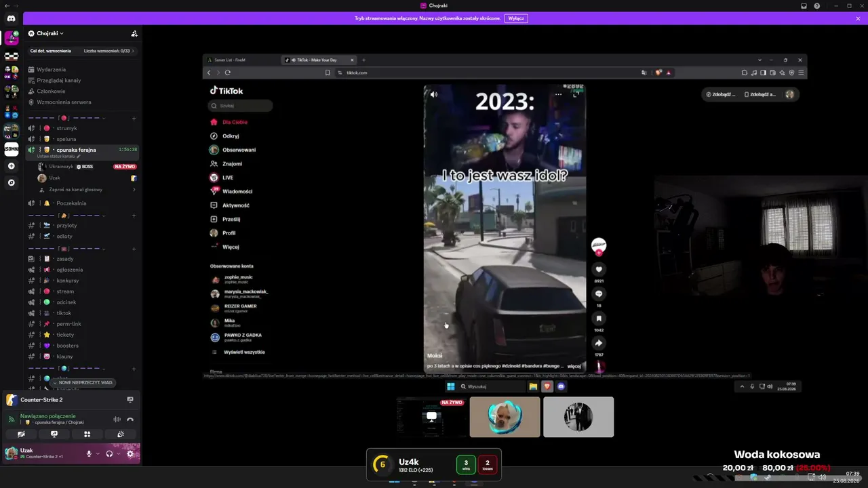Open the tab list arrow in streamed browser
Screen dimensions: 868x488
pyautogui.click(x=759, y=60)
